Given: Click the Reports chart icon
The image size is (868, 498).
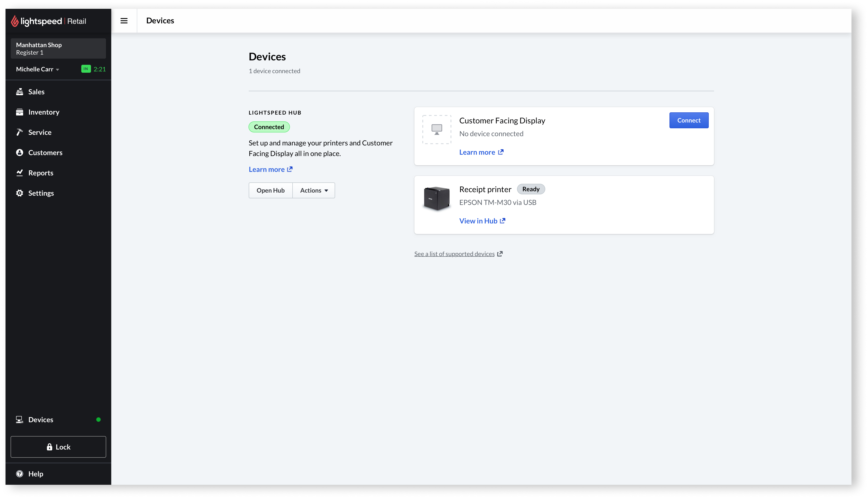Looking at the screenshot, I should [19, 173].
